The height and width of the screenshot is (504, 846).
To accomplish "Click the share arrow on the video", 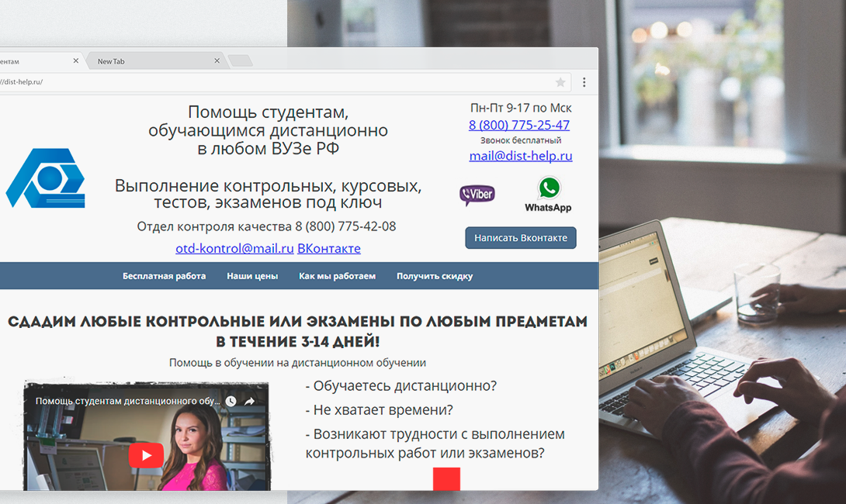I will pos(249,401).
